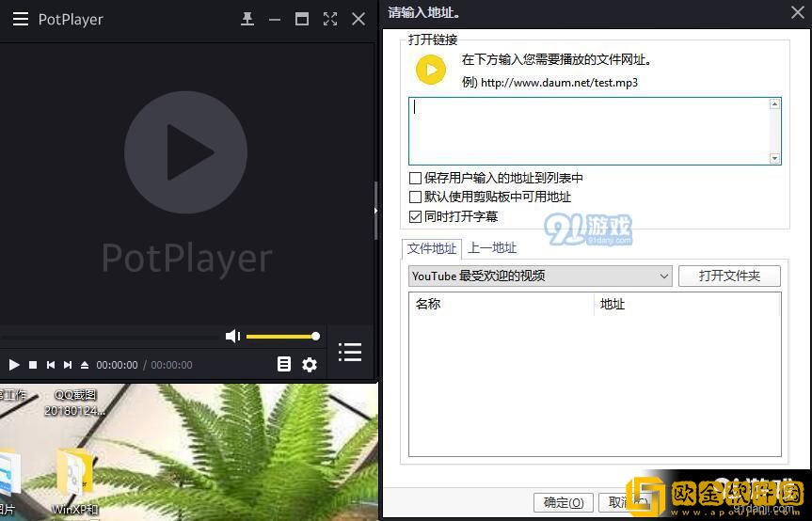Screen dimensions: 812x521
Task: Collapse side panel with the splitter arrow
Action: [376, 211]
